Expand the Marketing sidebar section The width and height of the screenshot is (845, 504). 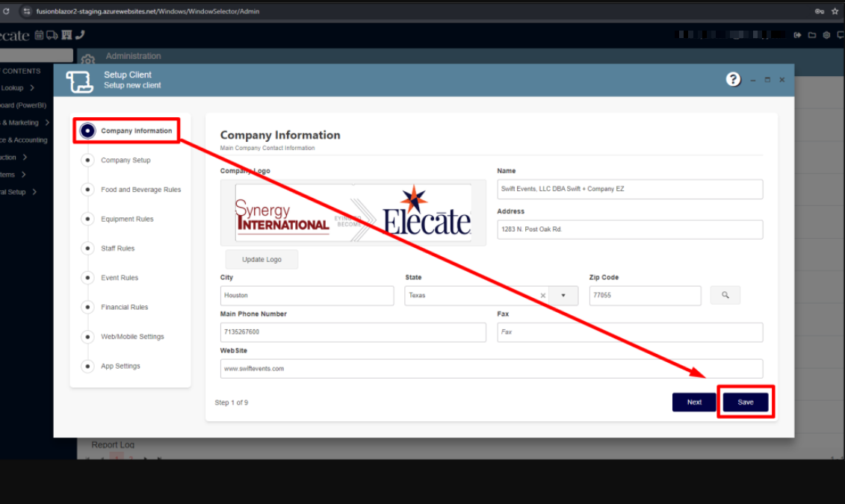click(47, 122)
